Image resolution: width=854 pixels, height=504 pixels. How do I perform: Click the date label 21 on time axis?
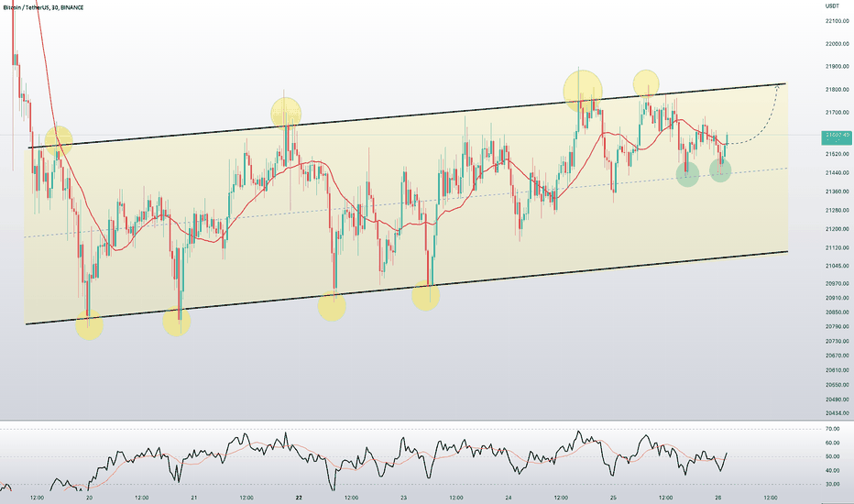tap(194, 498)
